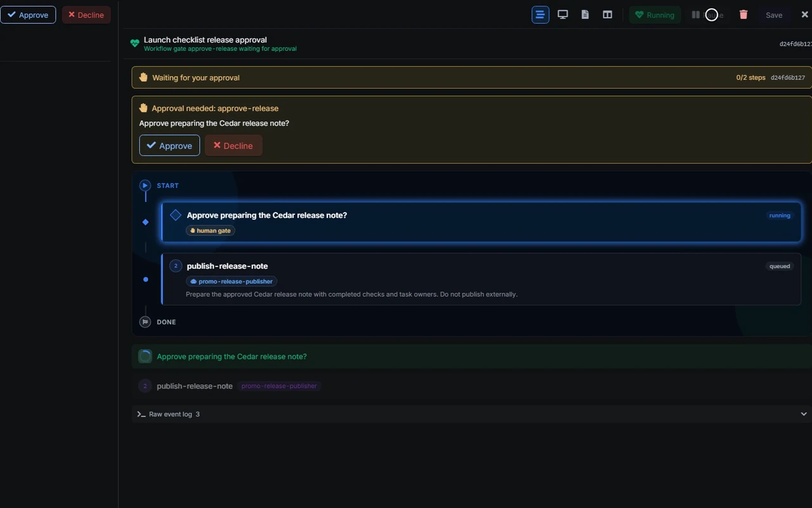Approve the approve-release gate in the approval box
This screenshot has width=812, height=508.
[169, 145]
